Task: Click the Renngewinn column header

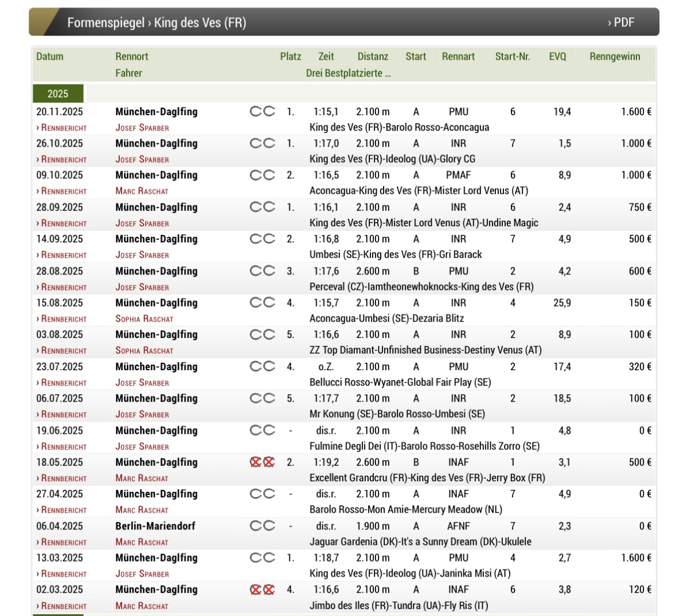Action: point(615,56)
